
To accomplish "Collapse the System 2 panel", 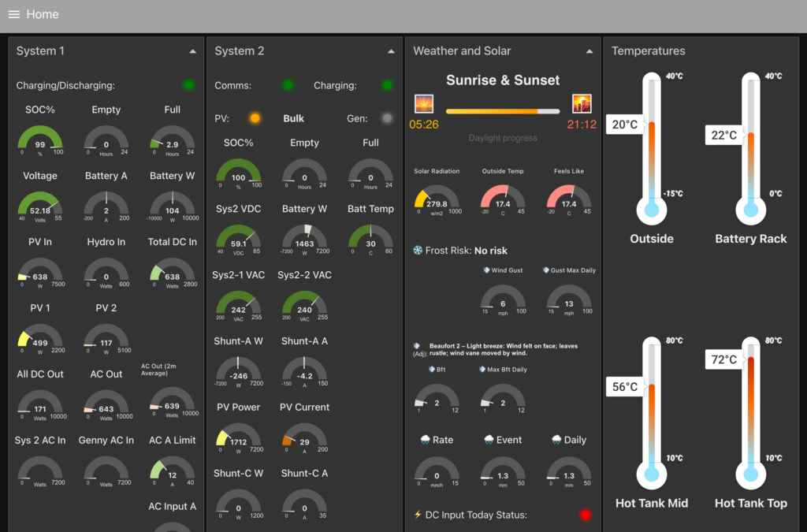I will tap(391, 51).
